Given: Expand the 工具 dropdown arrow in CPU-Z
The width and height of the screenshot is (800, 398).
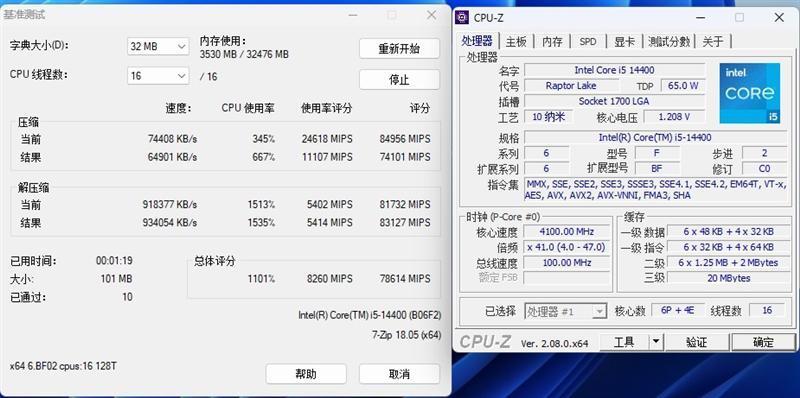Looking at the screenshot, I should pos(656,342).
